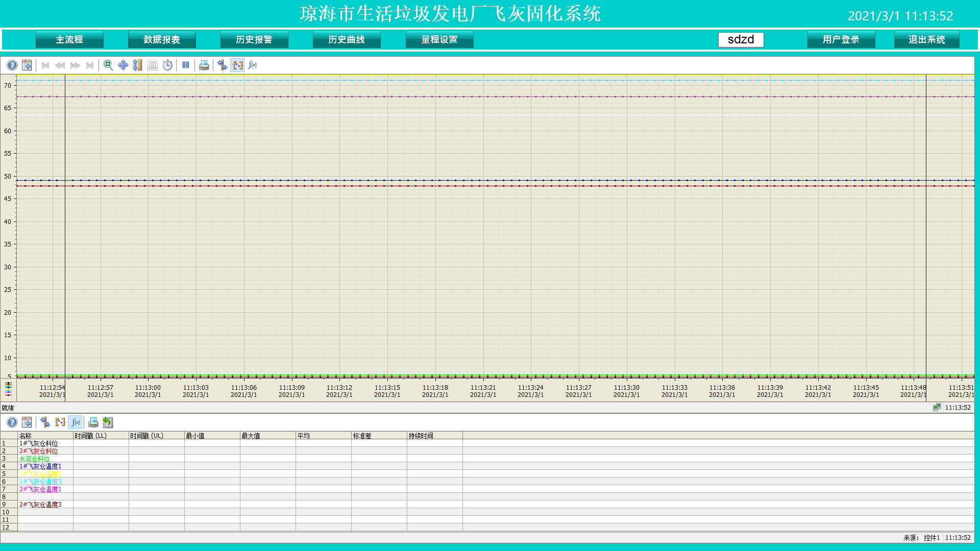Viewport: 980px width, 551px height.
Task: Click the 标准差 column header
Action: [379, 436]
